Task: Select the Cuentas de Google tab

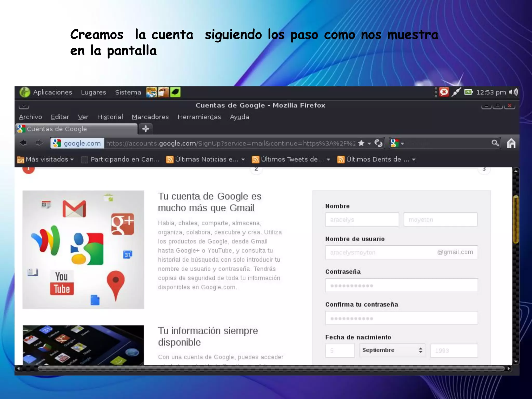Action: 76,129
